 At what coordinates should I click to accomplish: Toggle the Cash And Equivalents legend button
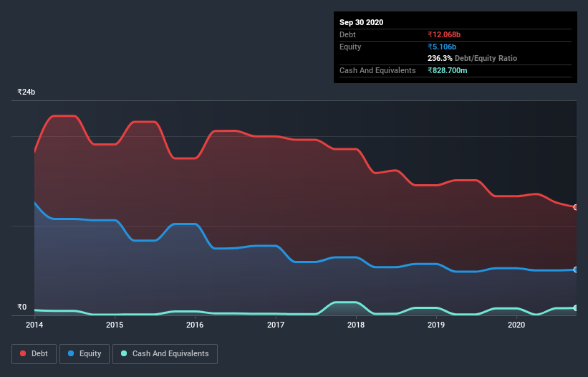tap(165, 354)
